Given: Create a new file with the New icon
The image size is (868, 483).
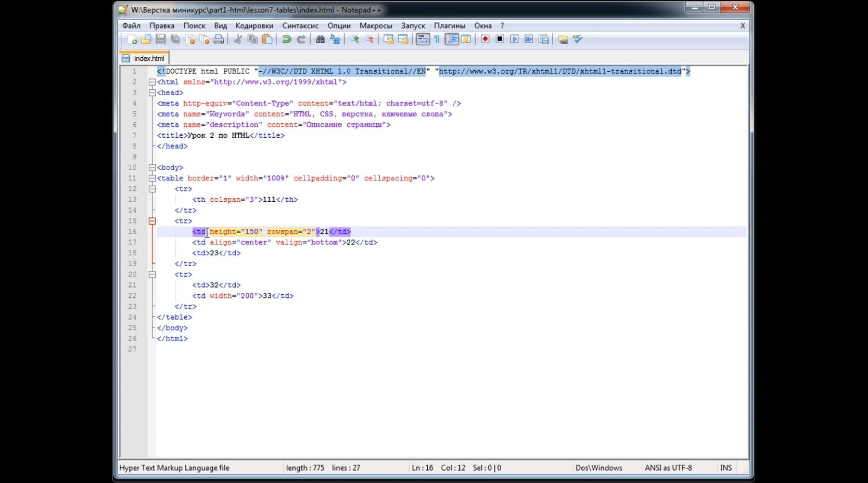Looking at the screenshot, I should pyautogui.click(x=132, y=40).
